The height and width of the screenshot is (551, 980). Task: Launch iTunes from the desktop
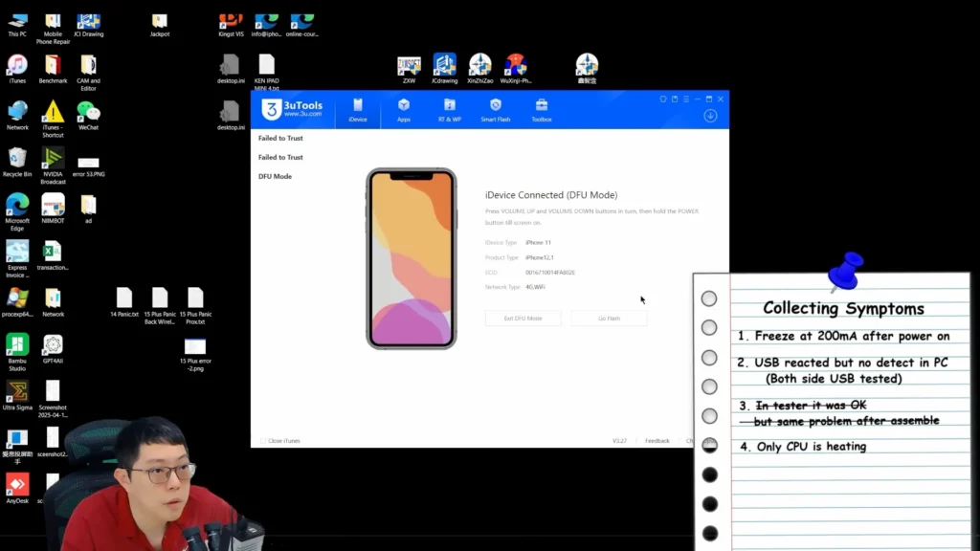pos(17,69)
